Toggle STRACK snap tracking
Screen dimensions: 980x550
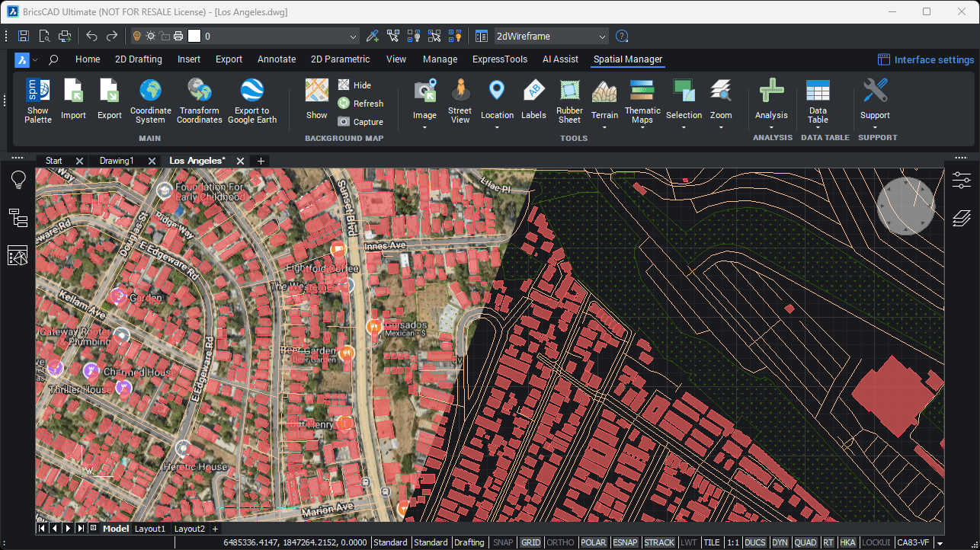(659, 542)
